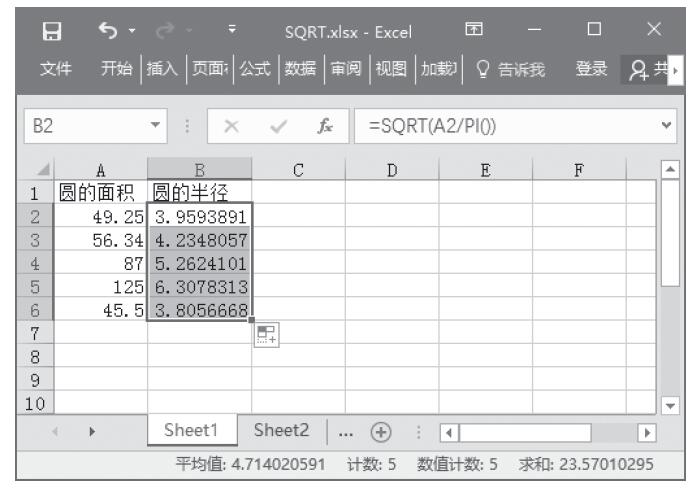The image size is (692, 488).
Task: Click the 登录 sign-in button
Action: pos(592,71)
